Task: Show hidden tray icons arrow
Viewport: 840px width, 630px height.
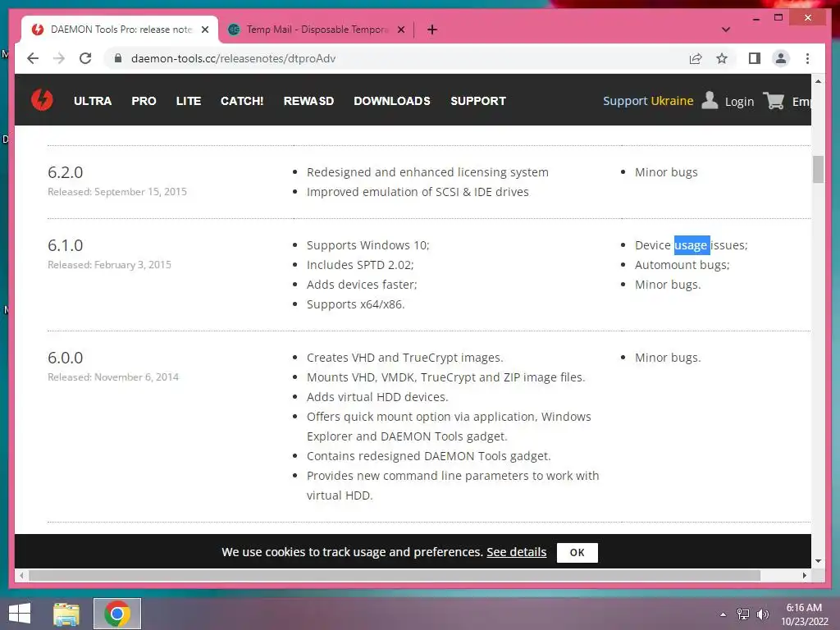Action: click(x=723, y=614)
